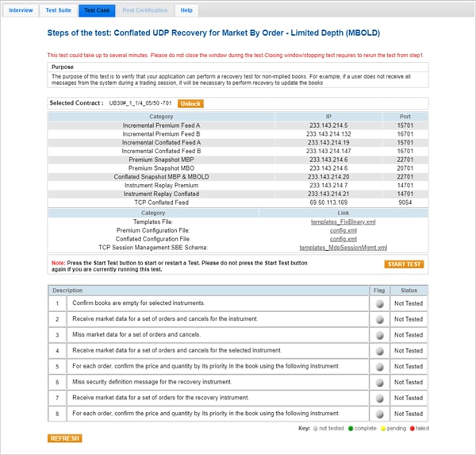The height and width of the screenshot is (455, 476).
Task: Open the Premium Configuration File config.xml link
Action: (343, 230)
